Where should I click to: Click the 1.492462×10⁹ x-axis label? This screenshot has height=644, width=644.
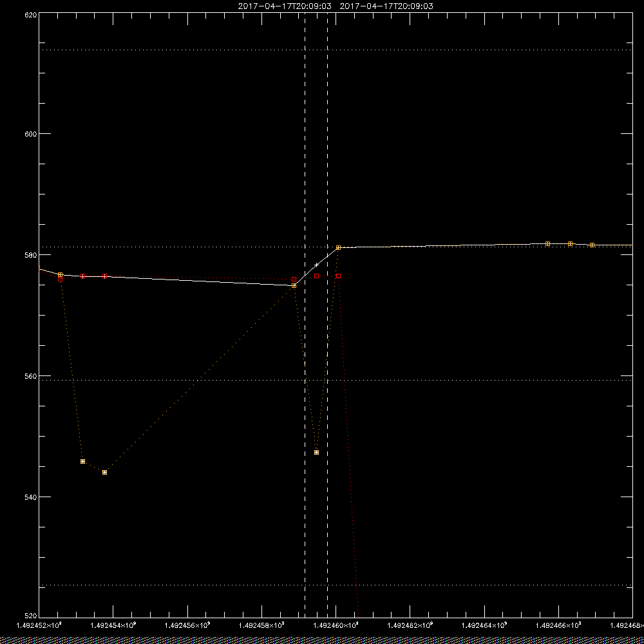coord(410,625)
